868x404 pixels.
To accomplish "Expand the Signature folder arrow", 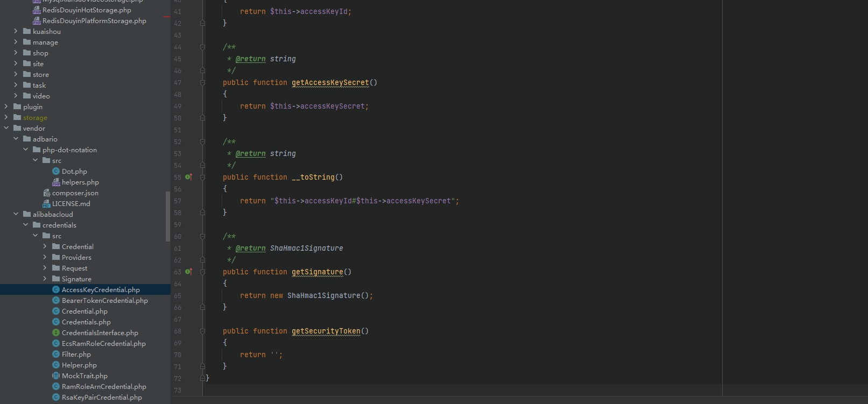I will 45,279.
